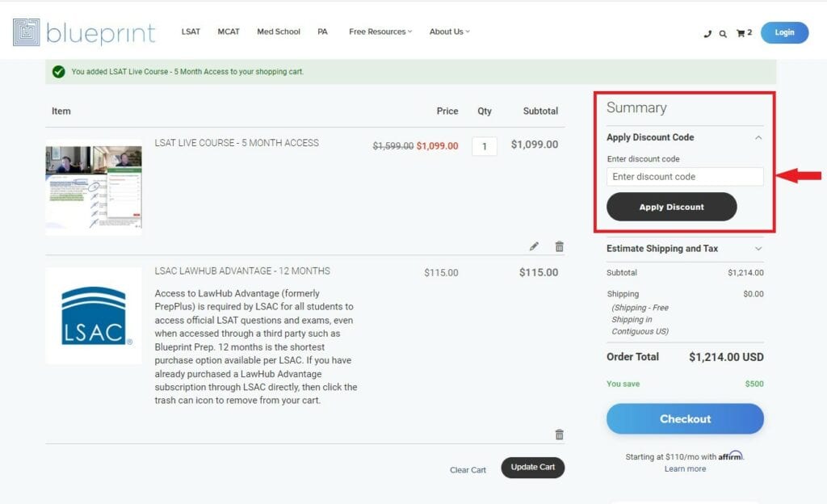The image size is (827, 504).
Task: Remove LSAC LawHub Advantage via its trash icon
Action: point(558,435)
